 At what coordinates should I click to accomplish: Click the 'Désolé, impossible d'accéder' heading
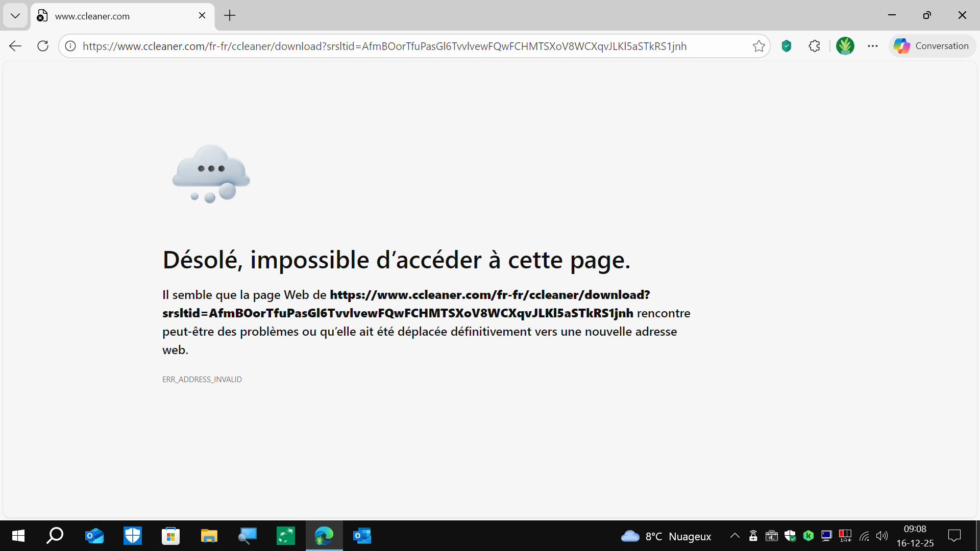[x=397, y=260]
